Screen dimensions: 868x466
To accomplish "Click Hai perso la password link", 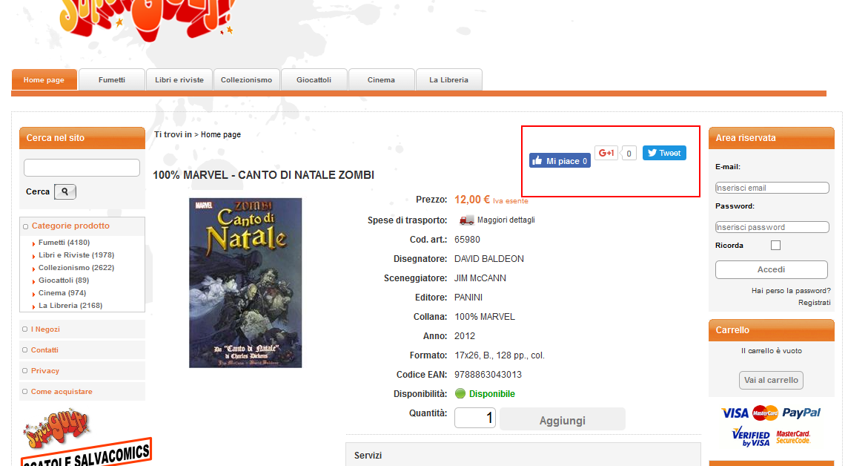I will pyautogui.click(x=791, y=290).
